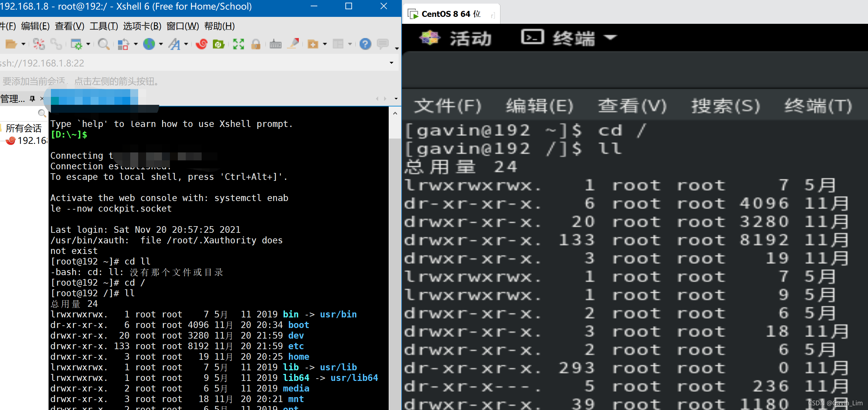Open CentOS terminal 查看(V) menu
Image resolution: width=868 pixels, height=410 pixels.
pyautogui.click(x=632, y=106)
